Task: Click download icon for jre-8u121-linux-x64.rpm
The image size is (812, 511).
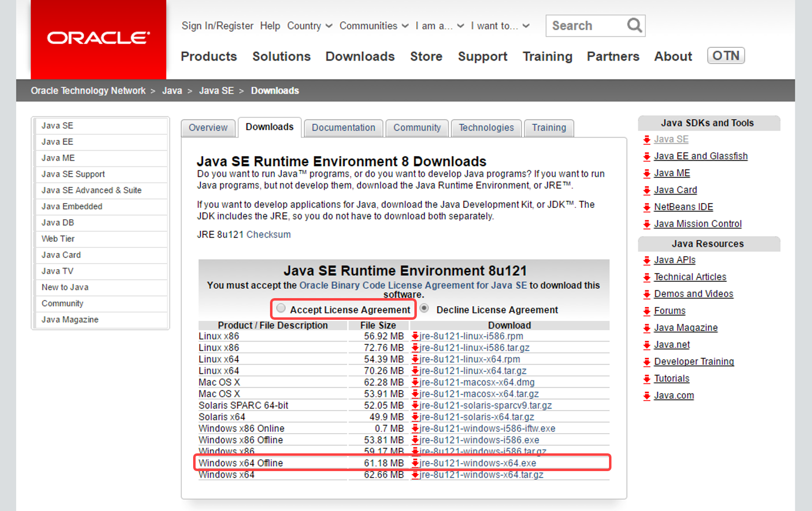Action: point(415,359)
